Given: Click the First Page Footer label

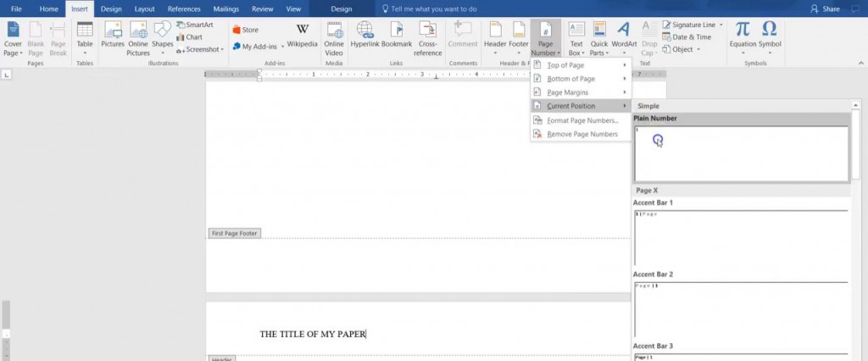Looking at the screenshot, I should 235,234.
